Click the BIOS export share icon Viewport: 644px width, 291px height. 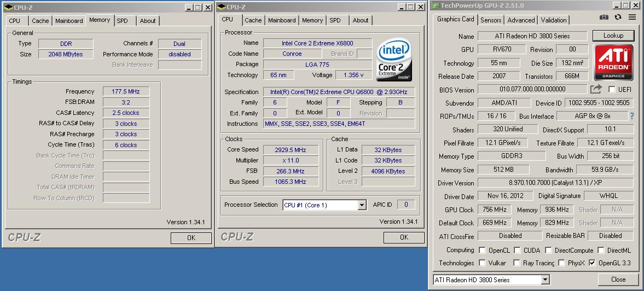pyautogui.click(x=596, y=89)
